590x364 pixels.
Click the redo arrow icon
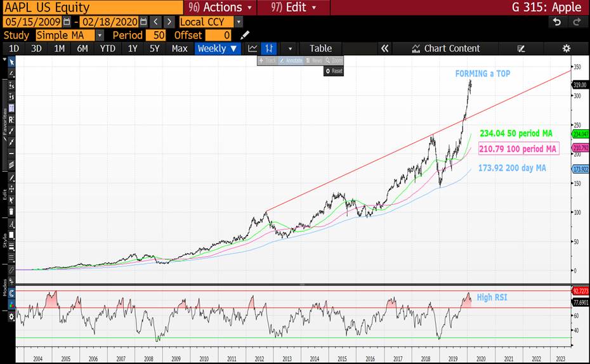point(577,22)
